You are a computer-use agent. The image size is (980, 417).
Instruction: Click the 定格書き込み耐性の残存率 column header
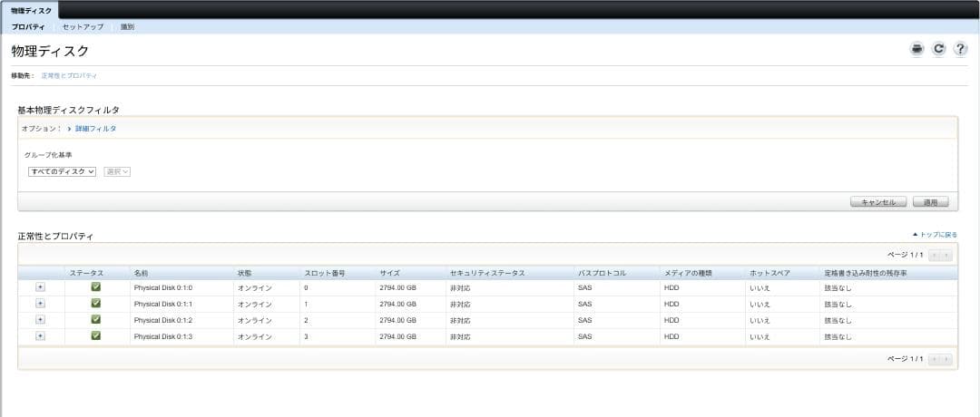tap(888, 273)
